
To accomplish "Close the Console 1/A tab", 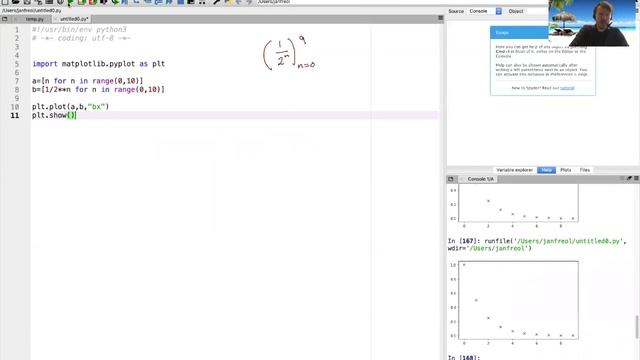I will (x=461, y=179).
